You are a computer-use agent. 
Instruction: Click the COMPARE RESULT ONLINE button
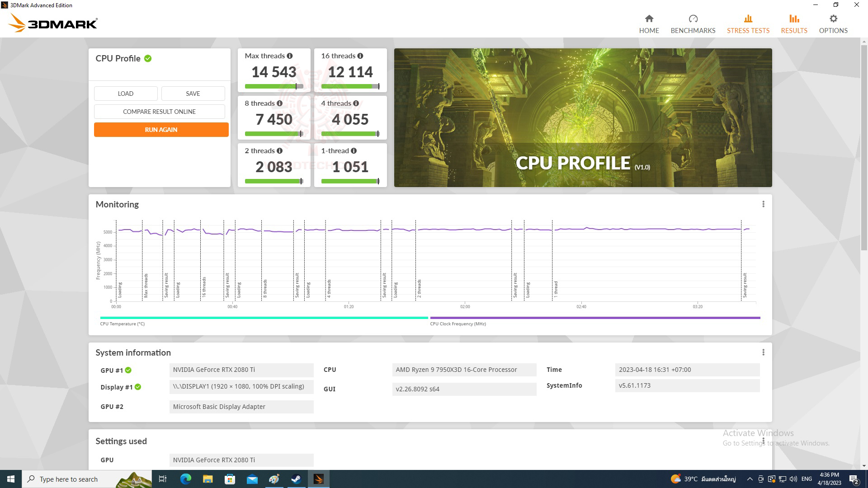tap(160, 112)
